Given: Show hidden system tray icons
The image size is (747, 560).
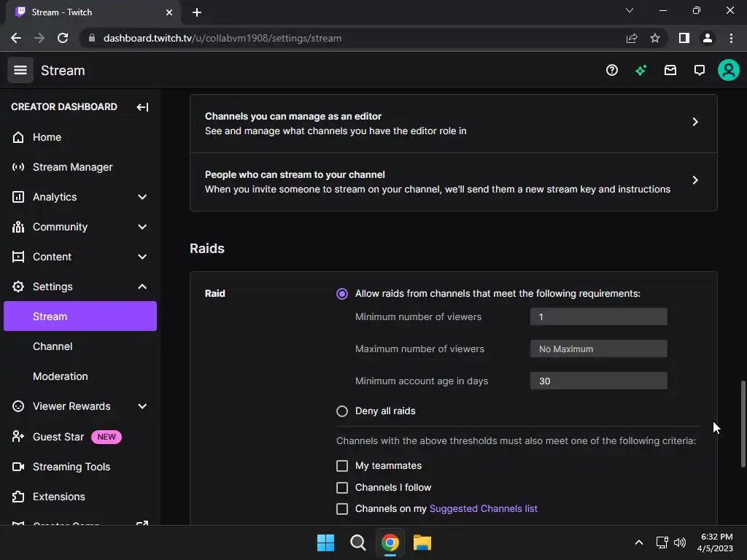Looking at the screenshot, I should (639, 542).
